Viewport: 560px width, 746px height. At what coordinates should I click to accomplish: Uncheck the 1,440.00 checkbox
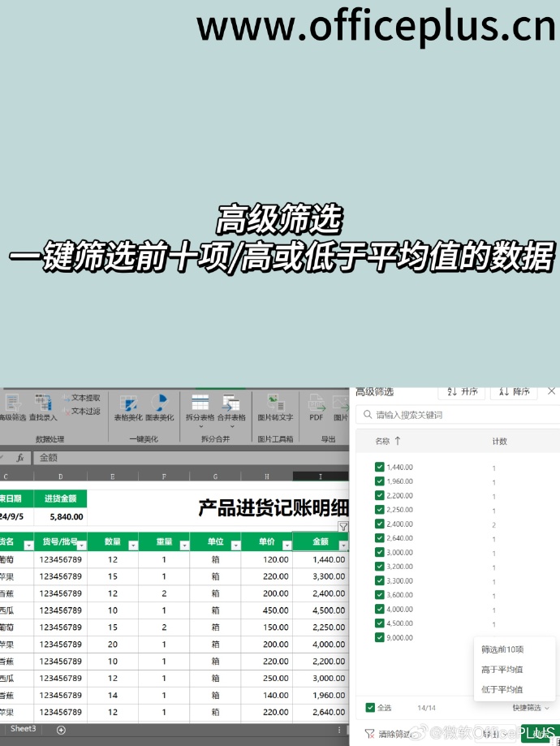tap(380, 468)
